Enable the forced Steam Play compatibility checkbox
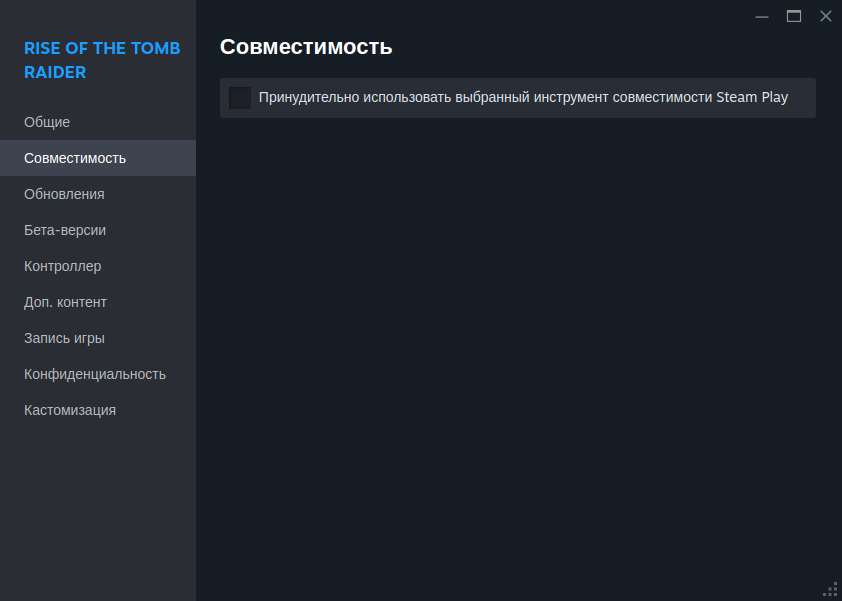 (240, 98)
